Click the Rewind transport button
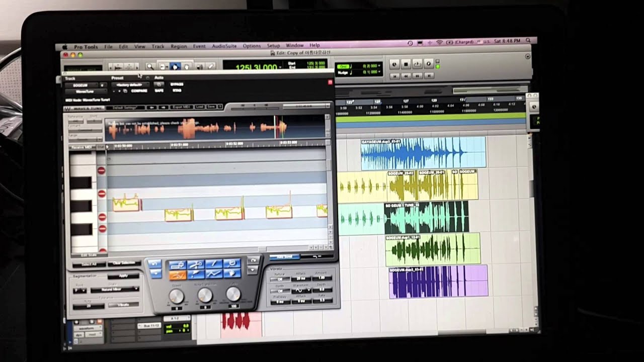The width and height of the screenshot is (644, 362). (x=406, y=76)
